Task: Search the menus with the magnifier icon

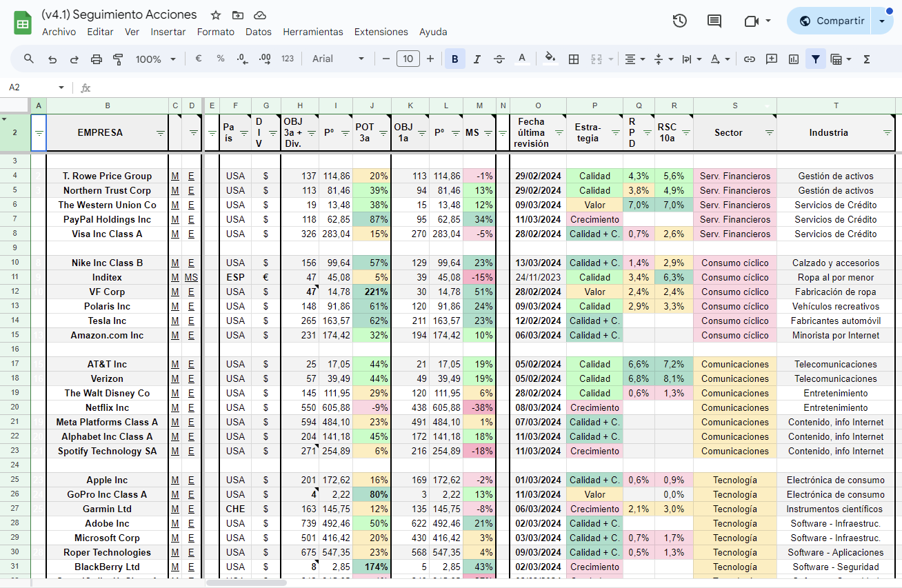Action: pyautogui.click(x=29, y=59)
